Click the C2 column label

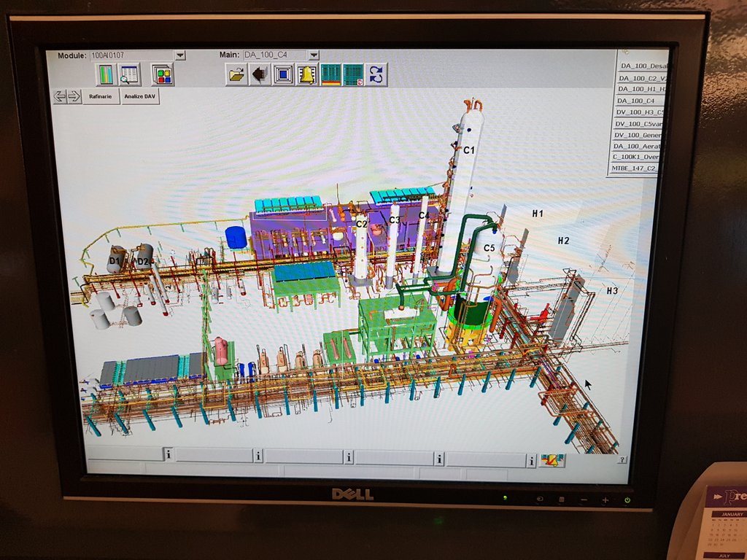coord(362,224)
